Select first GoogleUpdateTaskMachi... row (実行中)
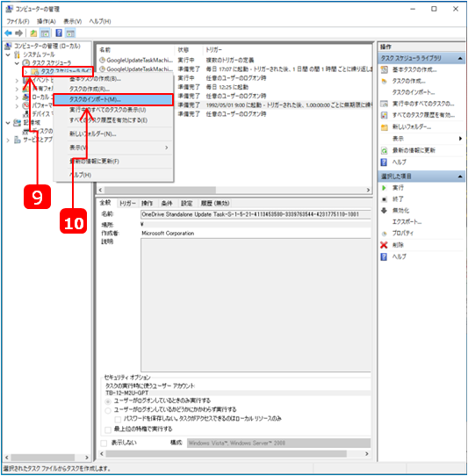The width and height of the screenshot is (468, 476). (235, 60)
